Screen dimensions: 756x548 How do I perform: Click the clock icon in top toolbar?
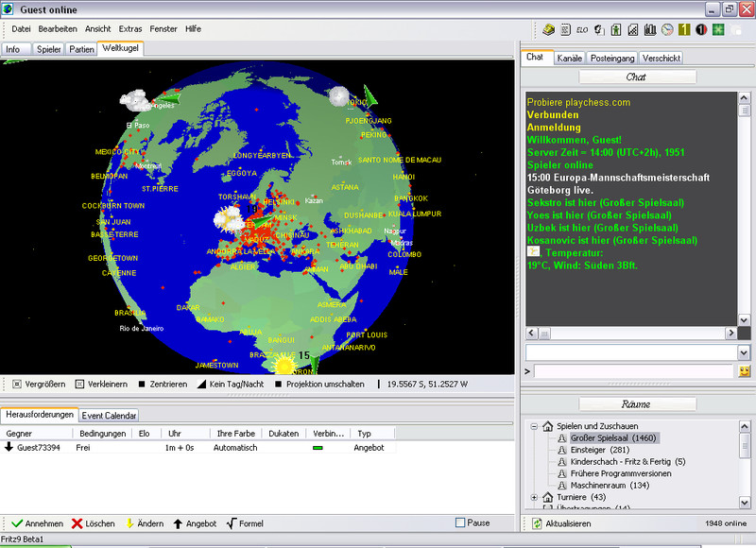click(667, 30)
